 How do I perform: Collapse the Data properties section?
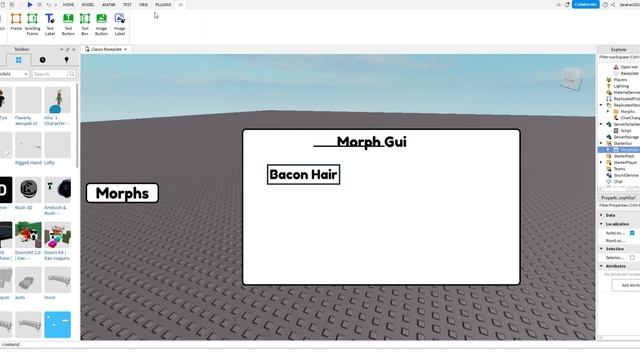pyautogui.click(x=601, y=215)
